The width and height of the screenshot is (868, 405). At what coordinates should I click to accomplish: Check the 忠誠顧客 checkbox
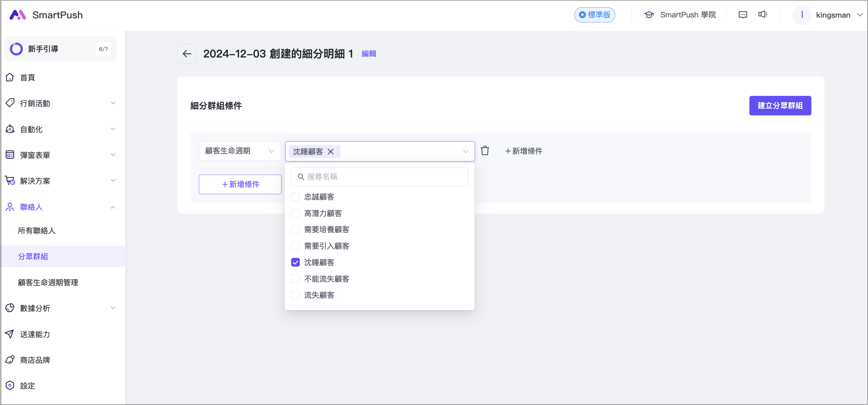click(295, 197)
